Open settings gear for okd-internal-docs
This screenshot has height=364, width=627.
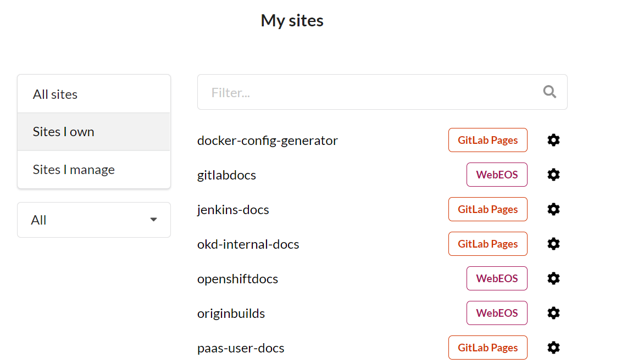[x=553, y=244]
